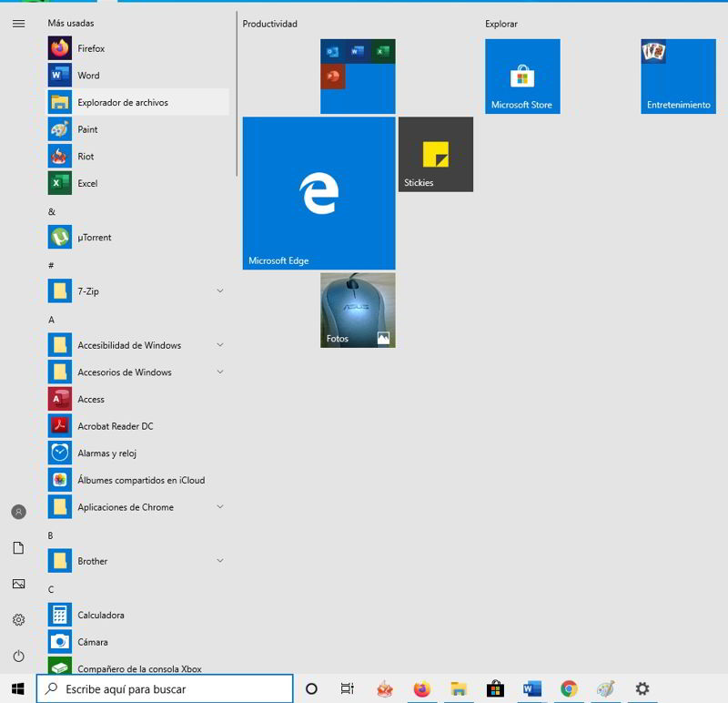Viewport: 728px width, 703px height.
Task: Open Acrobat Reader DC
Action: tap(115, 426)
